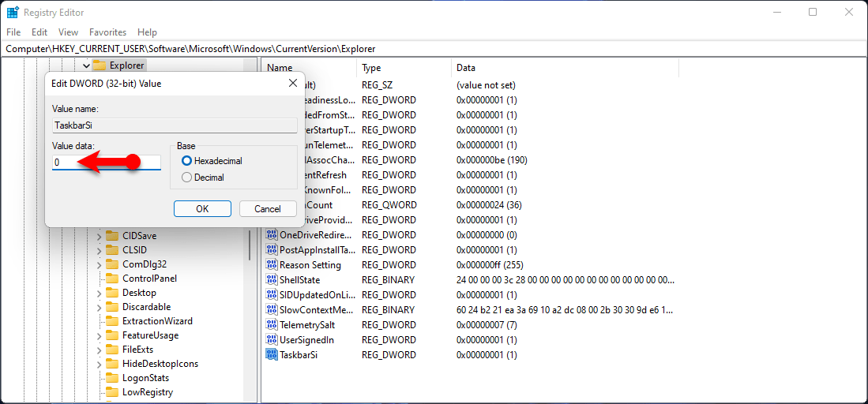Collapse the Explorer tree node
Viewport: 868px width, 404px height.
[86, 65]
